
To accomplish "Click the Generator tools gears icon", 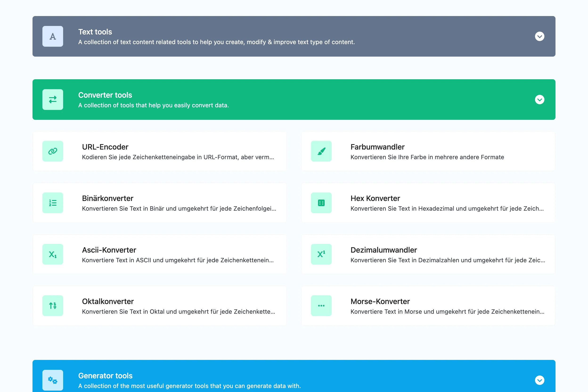I will click(53, 380).
